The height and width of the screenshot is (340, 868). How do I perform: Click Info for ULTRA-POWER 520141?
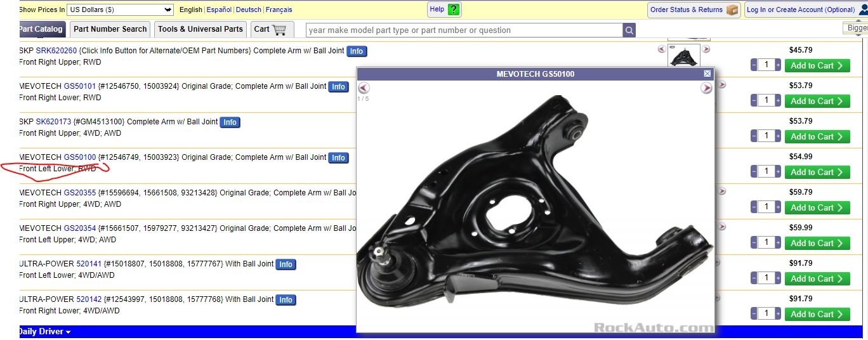pos(286,265)
